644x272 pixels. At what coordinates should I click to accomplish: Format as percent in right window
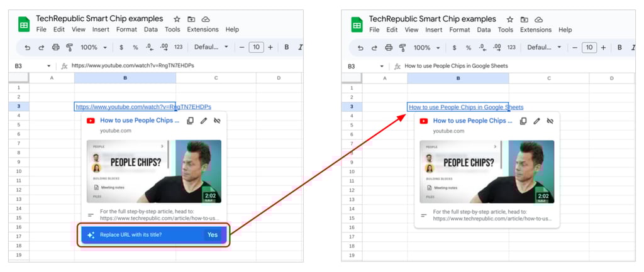pos(468,48)
